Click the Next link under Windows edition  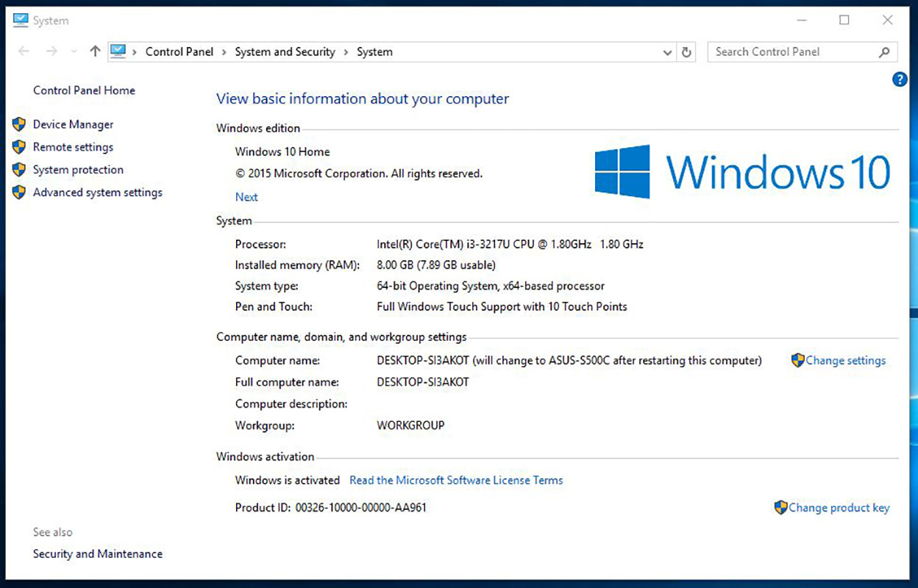(246, 197)
